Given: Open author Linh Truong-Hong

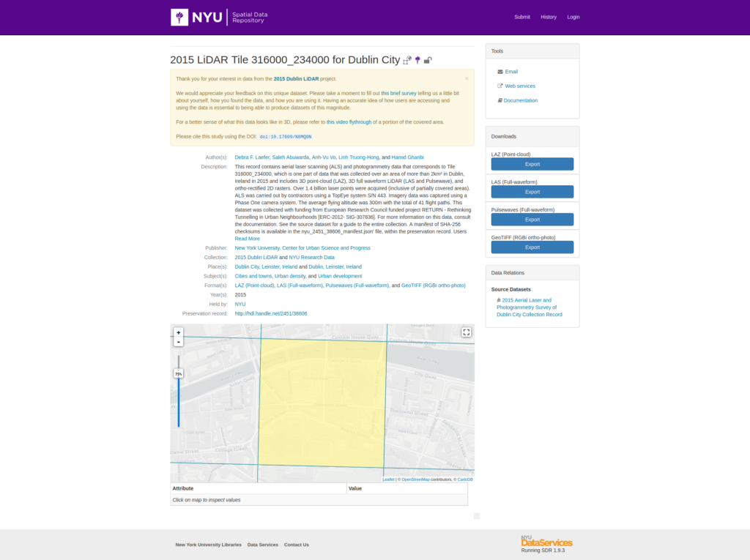Looking at the screenshot, I should click(359, 157).
